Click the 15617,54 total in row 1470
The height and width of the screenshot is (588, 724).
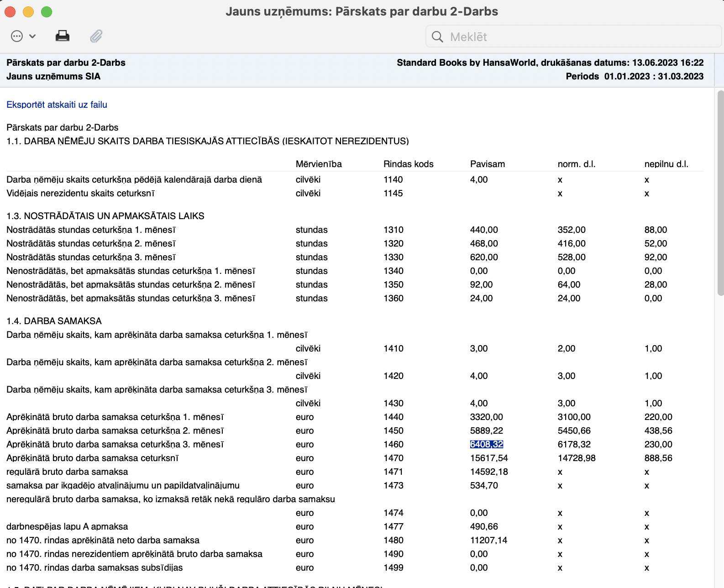click(489, 458)
